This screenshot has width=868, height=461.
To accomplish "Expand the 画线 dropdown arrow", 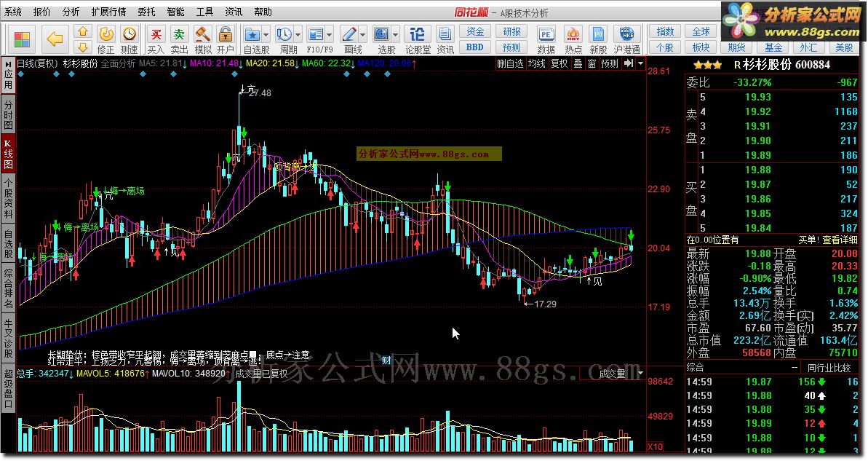I will tap(362, 35).
